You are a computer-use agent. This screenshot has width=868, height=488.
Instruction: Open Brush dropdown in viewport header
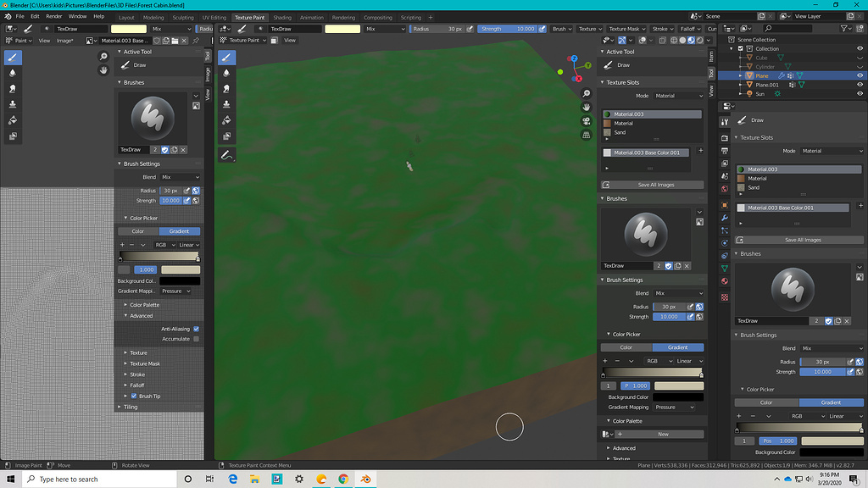click(x=562, y=29)
